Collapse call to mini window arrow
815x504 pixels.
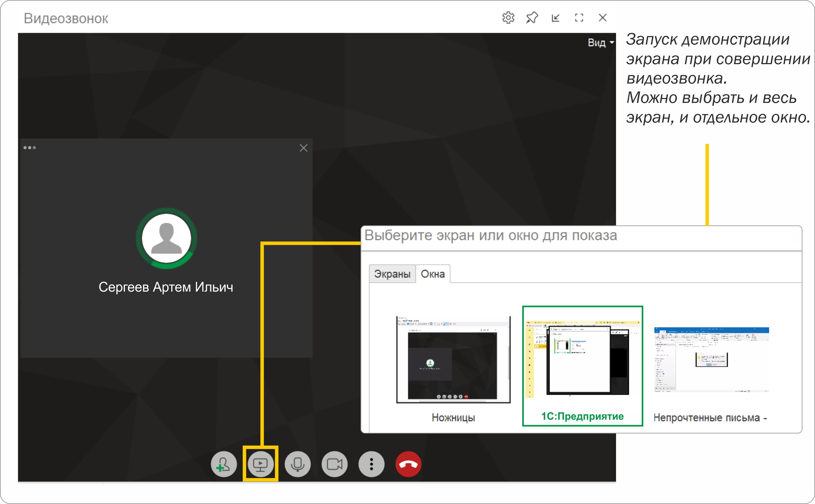pyautogui.click(x=555, y=18)
